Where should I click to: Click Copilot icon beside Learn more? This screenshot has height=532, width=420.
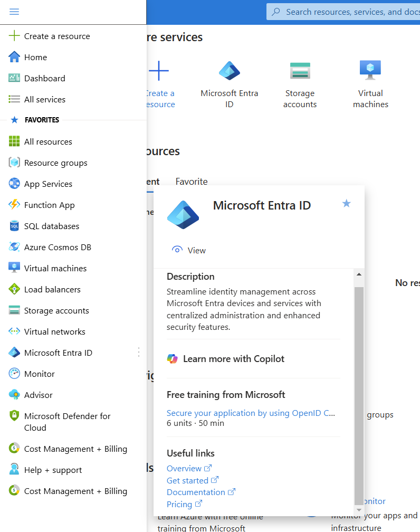coord(173,359)
